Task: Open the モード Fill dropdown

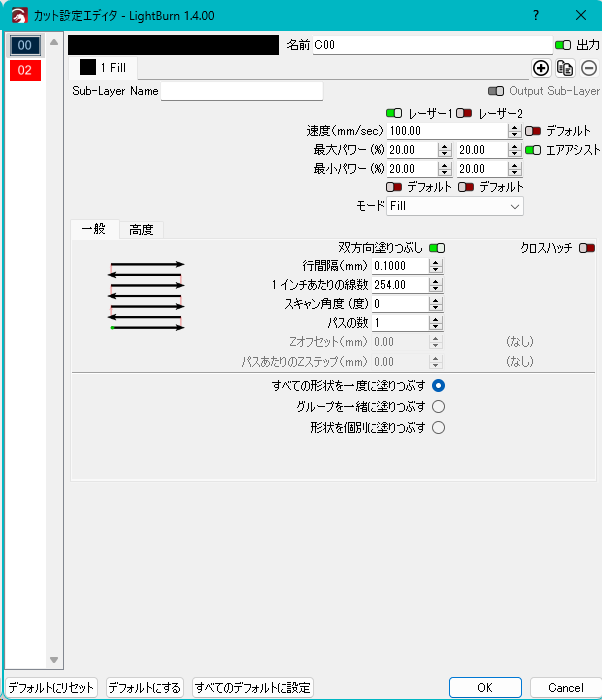Action: [455, 206]
